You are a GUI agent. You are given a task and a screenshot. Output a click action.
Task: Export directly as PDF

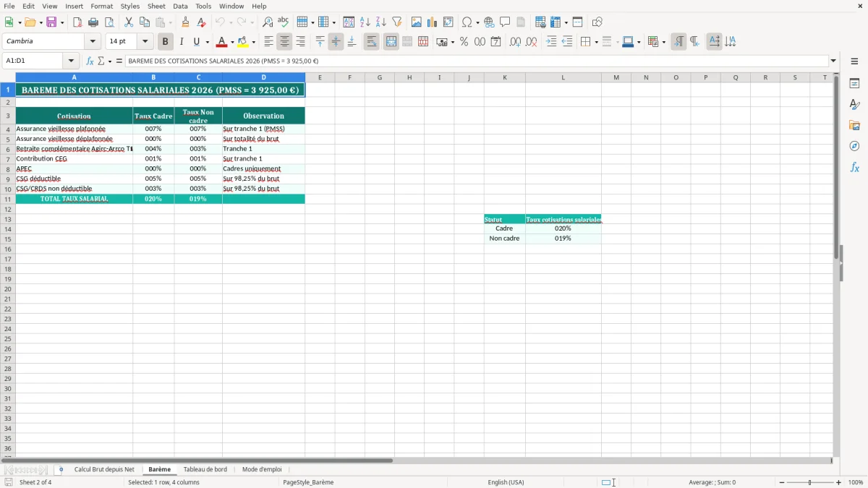(x=77, y=22)
